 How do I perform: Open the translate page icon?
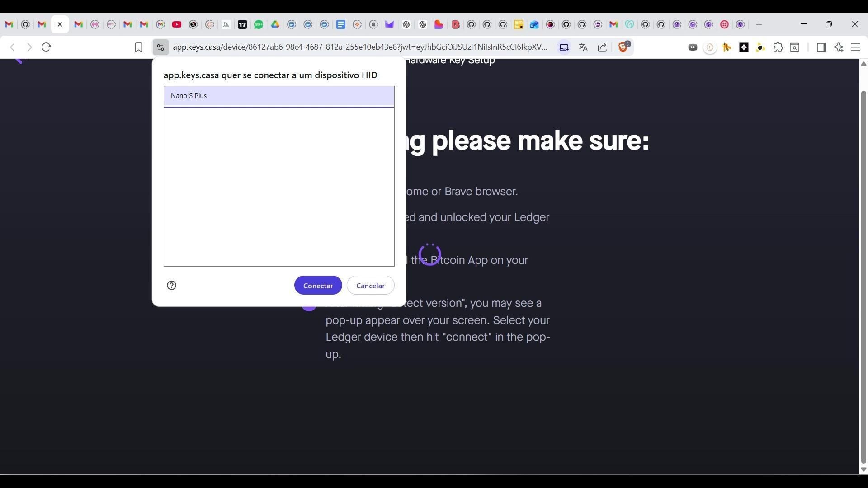pyautogui.click(x=583, y=47)
